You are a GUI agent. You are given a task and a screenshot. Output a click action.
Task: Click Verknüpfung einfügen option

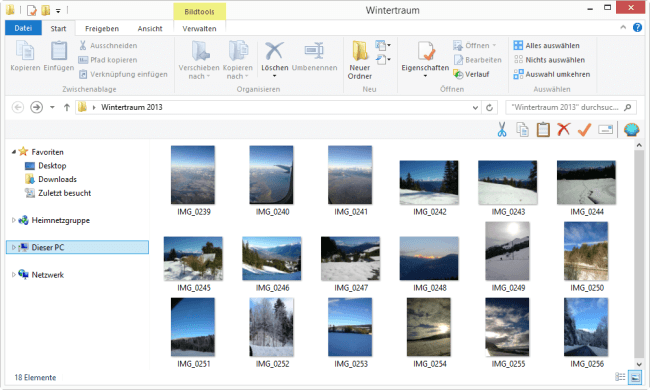[123, 74]
